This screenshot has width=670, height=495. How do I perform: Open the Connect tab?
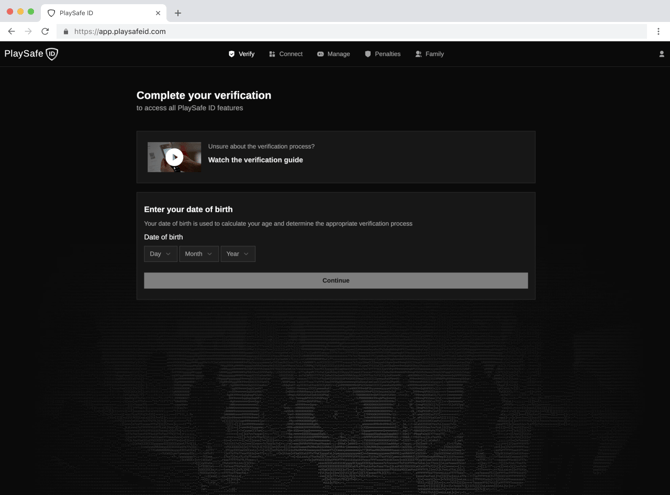(286, 54)
